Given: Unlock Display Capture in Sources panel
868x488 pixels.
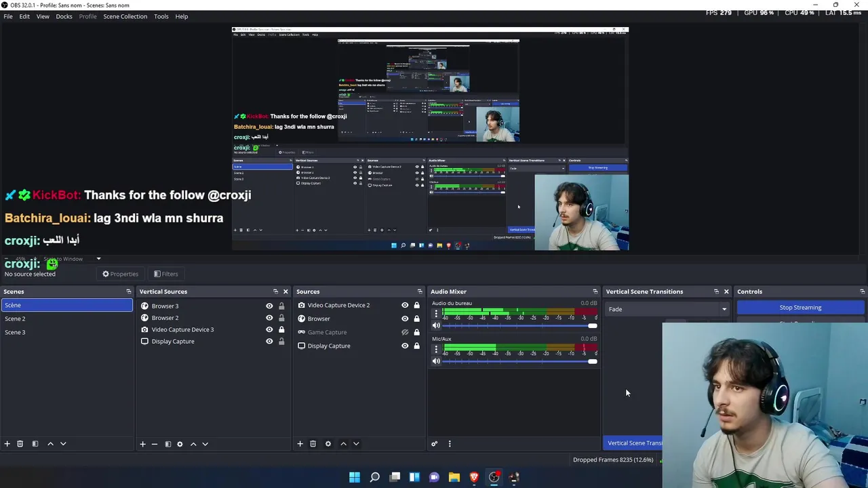Looking at the screenshot, I should 416,346.
